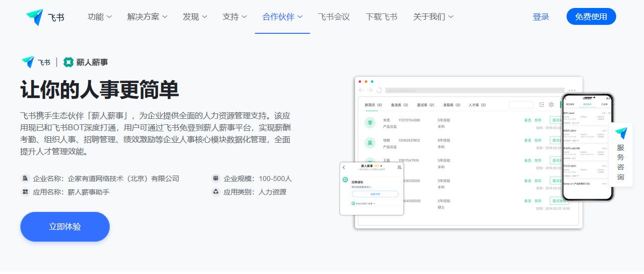This screenshot has height=274, width=644.
Task: Click the 登录 link
Action: 541,17
